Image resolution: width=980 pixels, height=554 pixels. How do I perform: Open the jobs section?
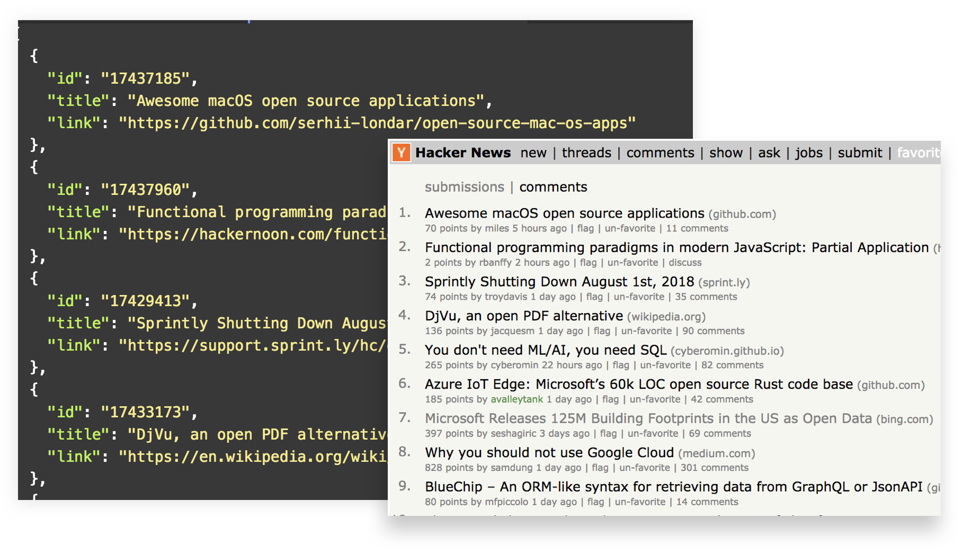point(809,153)
